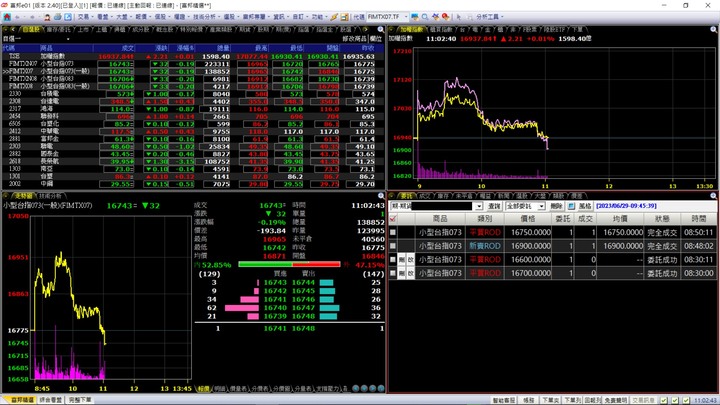Switch to the 庫存 tab in order panel
This screenshot has width=720, height=405.
pyautogui.click(x=443, y=196)
